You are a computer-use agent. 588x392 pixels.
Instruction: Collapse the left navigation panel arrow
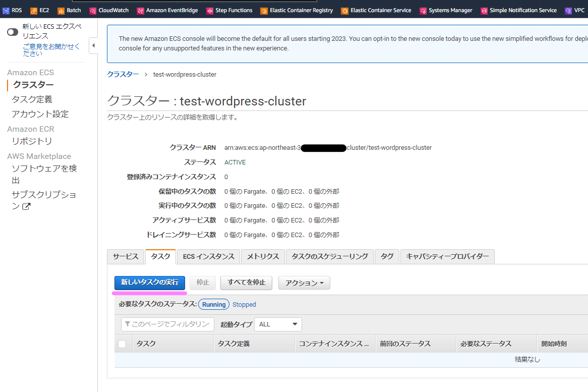93,45
